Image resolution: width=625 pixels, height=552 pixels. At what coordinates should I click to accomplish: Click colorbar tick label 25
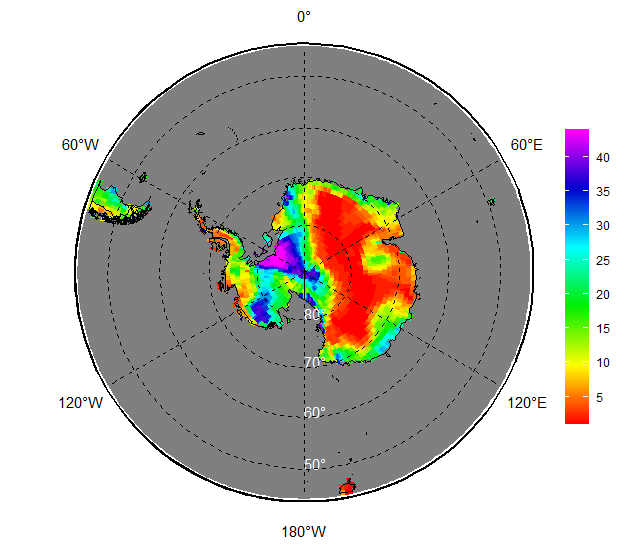point(603,261)
